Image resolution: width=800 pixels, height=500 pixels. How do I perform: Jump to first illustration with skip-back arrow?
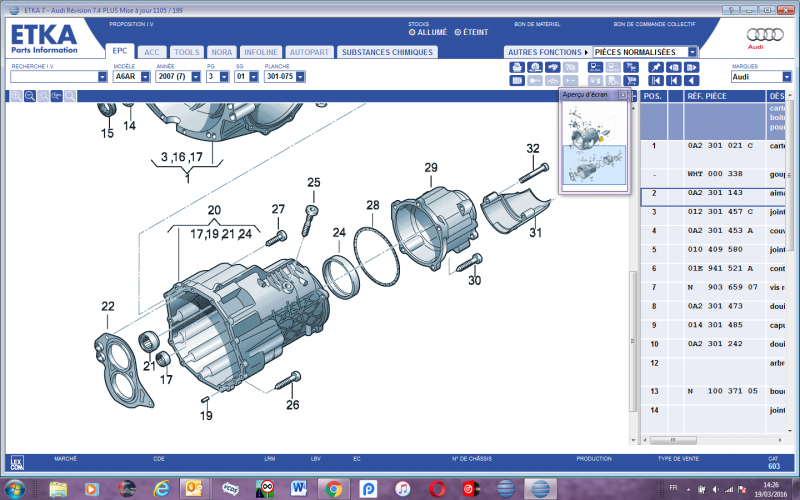click(x=656, y=80)
